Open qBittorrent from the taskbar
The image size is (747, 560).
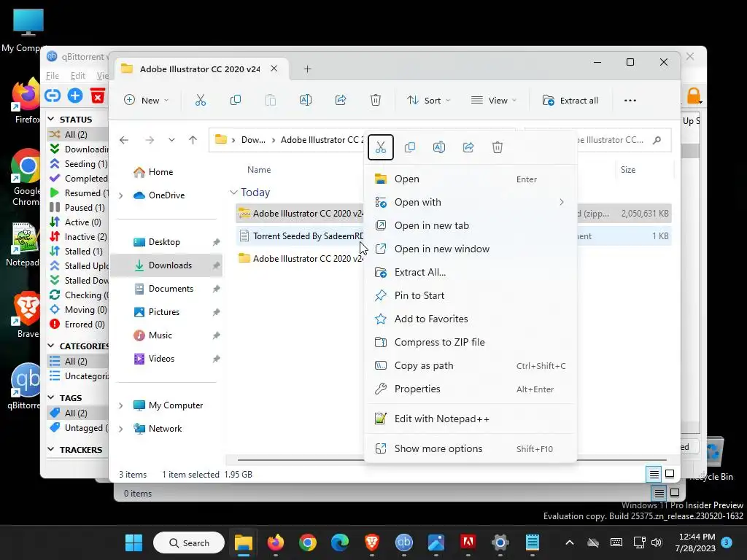(404, 542)
